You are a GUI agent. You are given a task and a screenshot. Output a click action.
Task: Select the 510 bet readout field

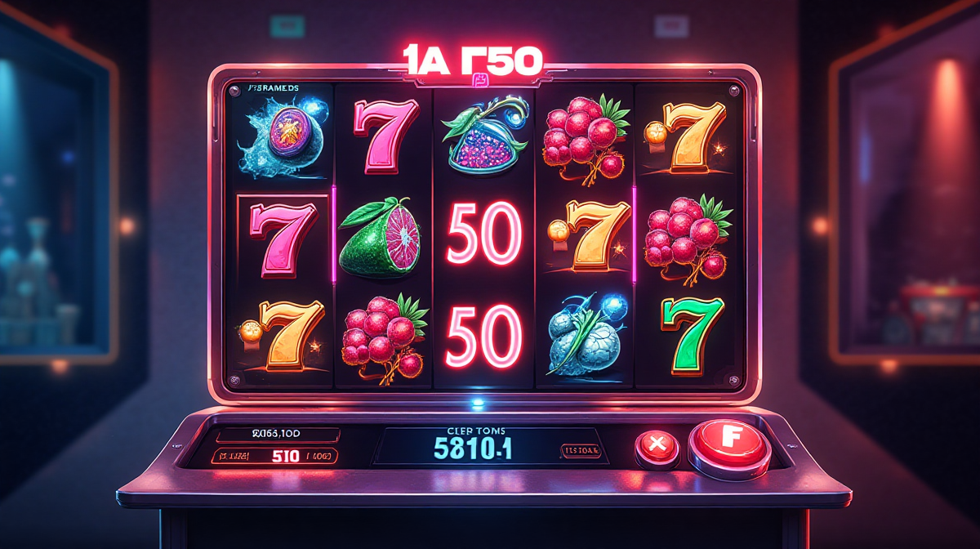tap(277, 455)
